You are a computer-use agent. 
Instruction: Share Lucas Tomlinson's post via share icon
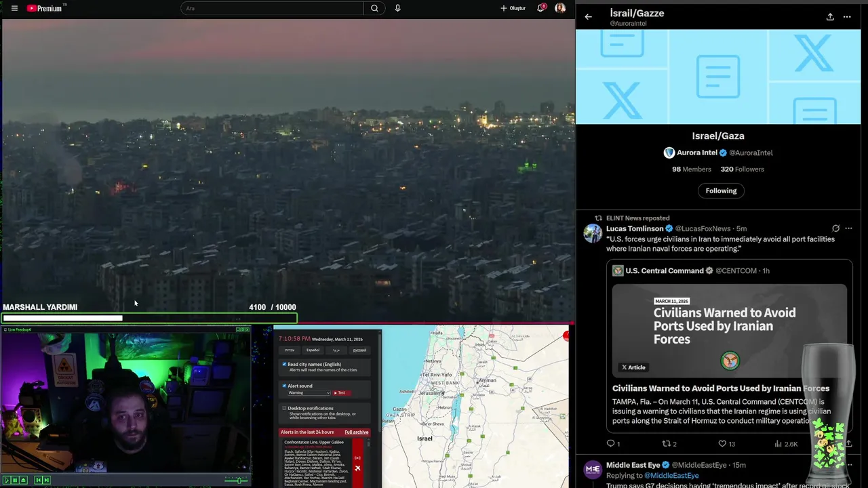tap(848, 444)
